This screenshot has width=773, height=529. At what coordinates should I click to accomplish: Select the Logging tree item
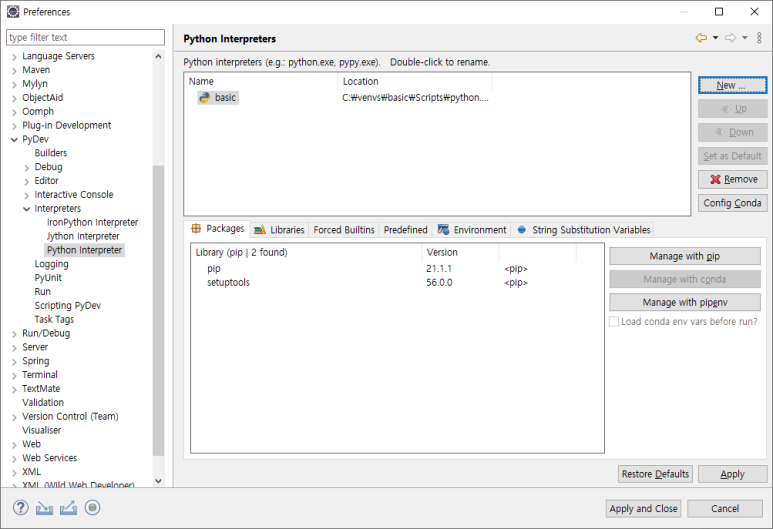(51, 264)
